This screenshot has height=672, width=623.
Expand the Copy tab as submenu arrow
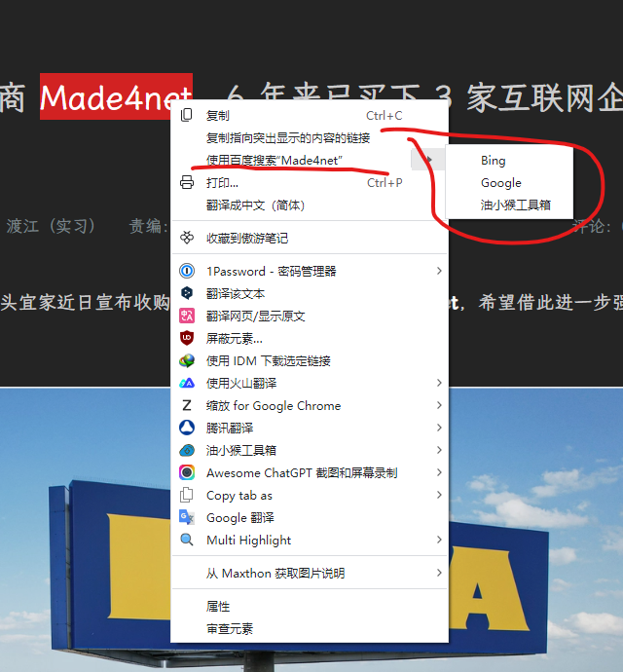(439, 495)
